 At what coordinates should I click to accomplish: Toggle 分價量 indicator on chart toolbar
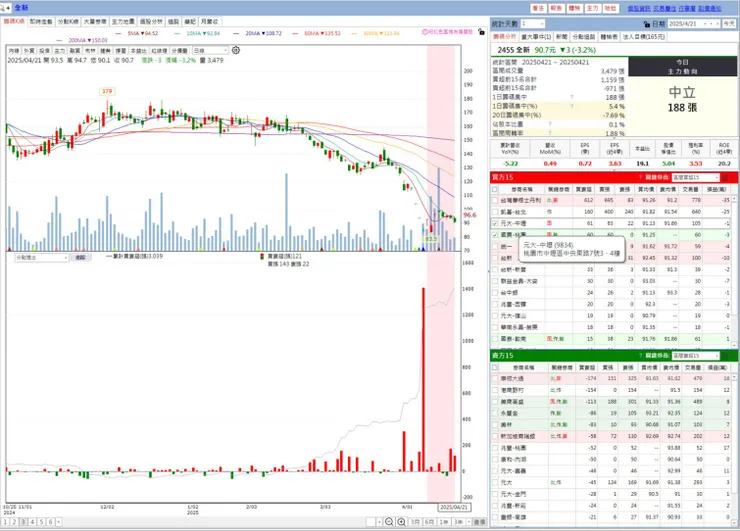coord(179,51)
